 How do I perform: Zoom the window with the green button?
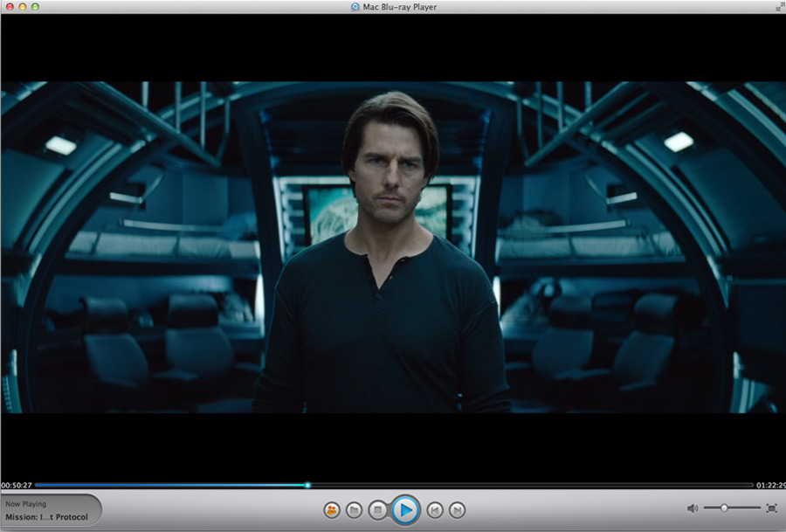click(36, 7)
